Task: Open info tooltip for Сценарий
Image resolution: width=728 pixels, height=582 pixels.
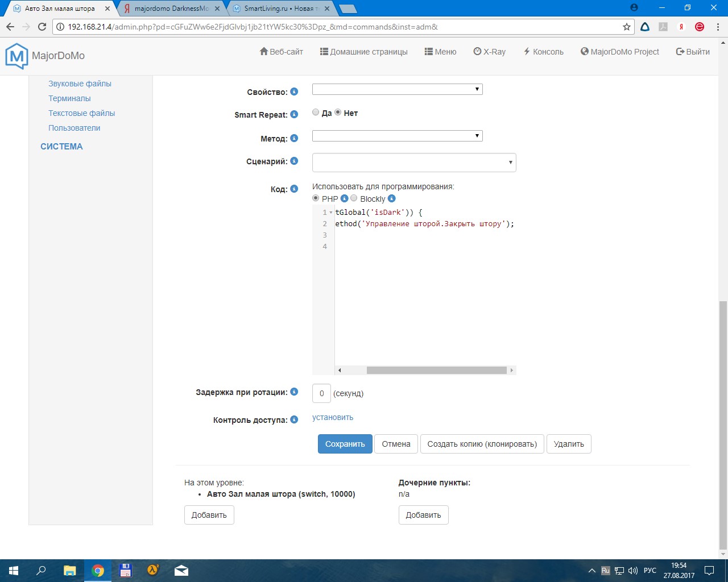Action: [294, 161]
